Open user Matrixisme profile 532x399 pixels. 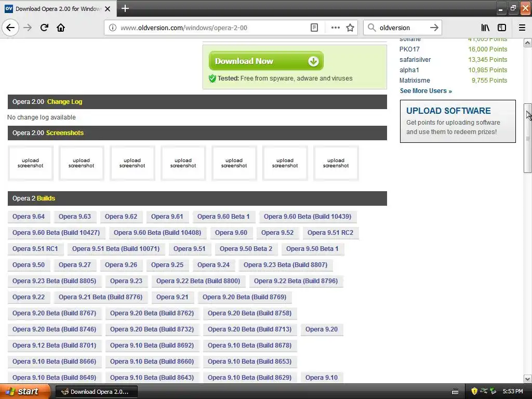(x=415, y=81)
